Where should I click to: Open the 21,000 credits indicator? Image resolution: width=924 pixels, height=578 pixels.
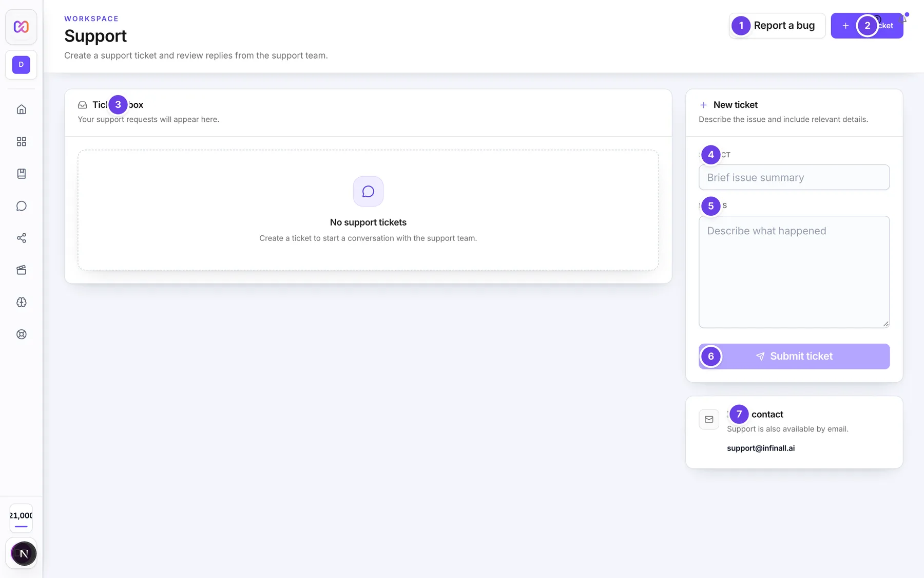pos(21,518)
